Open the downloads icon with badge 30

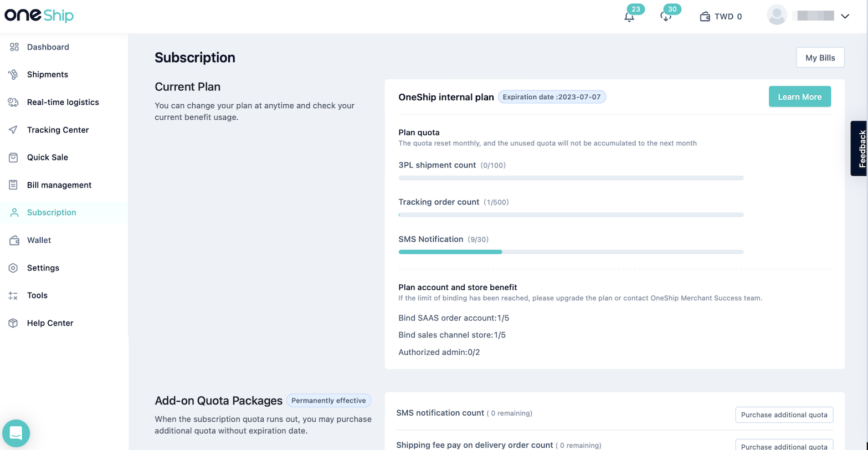click(x=666, y=17)
